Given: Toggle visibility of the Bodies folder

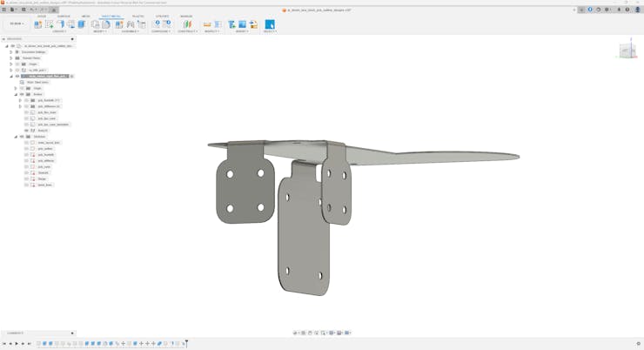Looking at the screenshot, I should point(22,94).
